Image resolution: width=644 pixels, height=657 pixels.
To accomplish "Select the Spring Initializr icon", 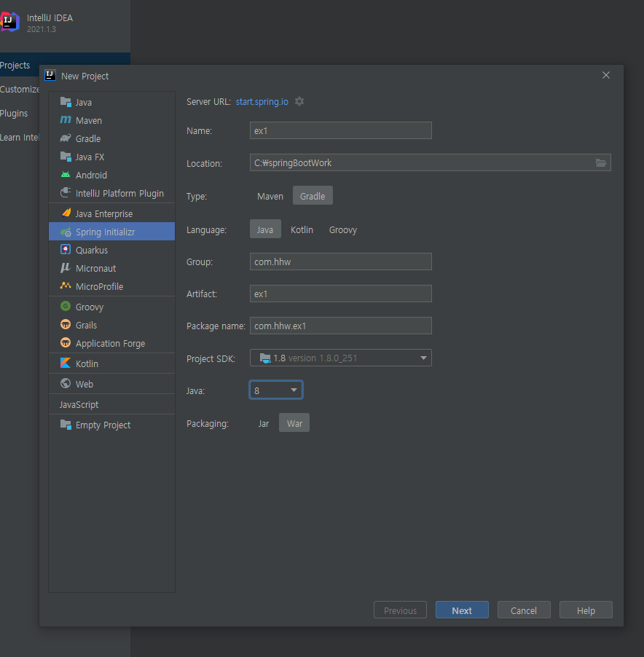I will pos(66,232).
